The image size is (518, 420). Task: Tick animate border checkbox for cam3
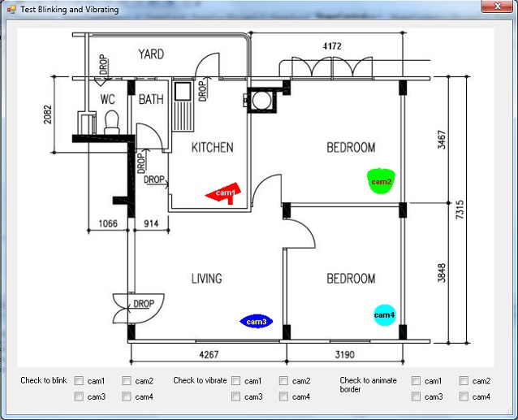(416, 396)
